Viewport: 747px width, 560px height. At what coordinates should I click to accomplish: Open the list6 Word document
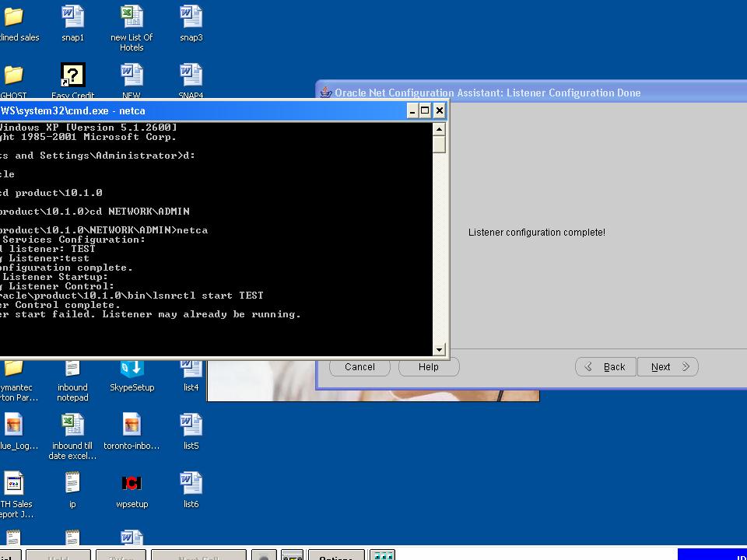[191, 483]
